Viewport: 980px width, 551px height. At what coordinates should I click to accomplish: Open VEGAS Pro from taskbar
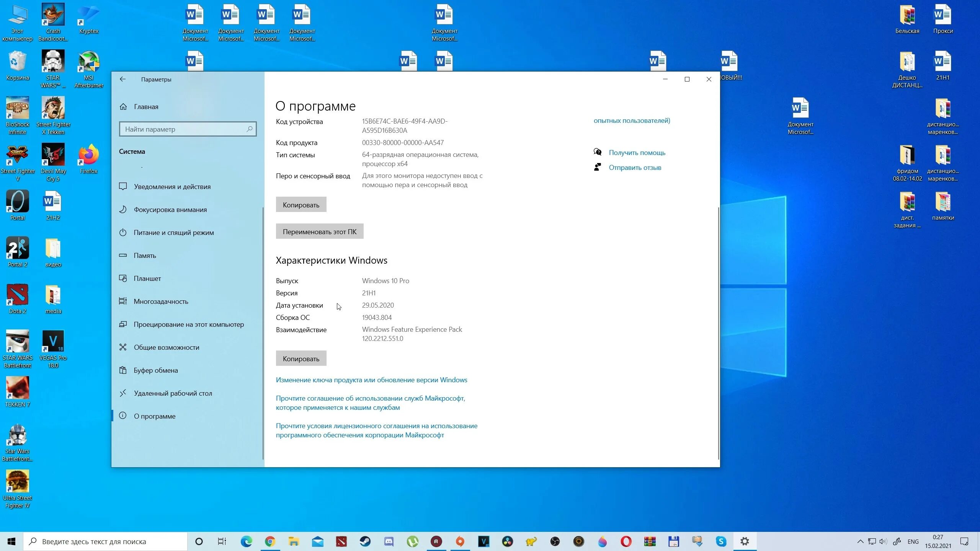pyautogui.click(x=484, y=541)
